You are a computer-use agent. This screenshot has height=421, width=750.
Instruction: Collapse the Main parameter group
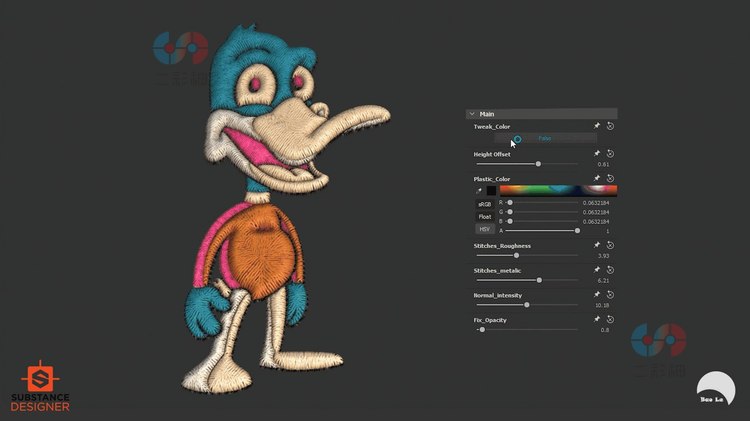[x=472, y=114]
